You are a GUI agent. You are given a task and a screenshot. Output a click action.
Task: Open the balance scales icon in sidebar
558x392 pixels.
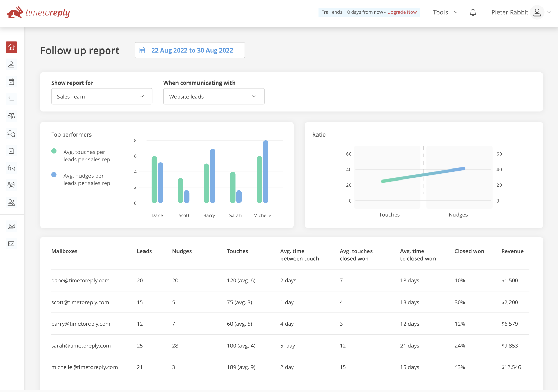11,116
